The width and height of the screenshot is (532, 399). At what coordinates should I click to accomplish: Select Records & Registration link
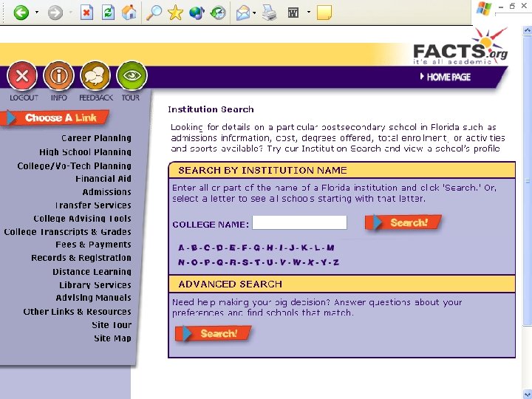point(81,258)
